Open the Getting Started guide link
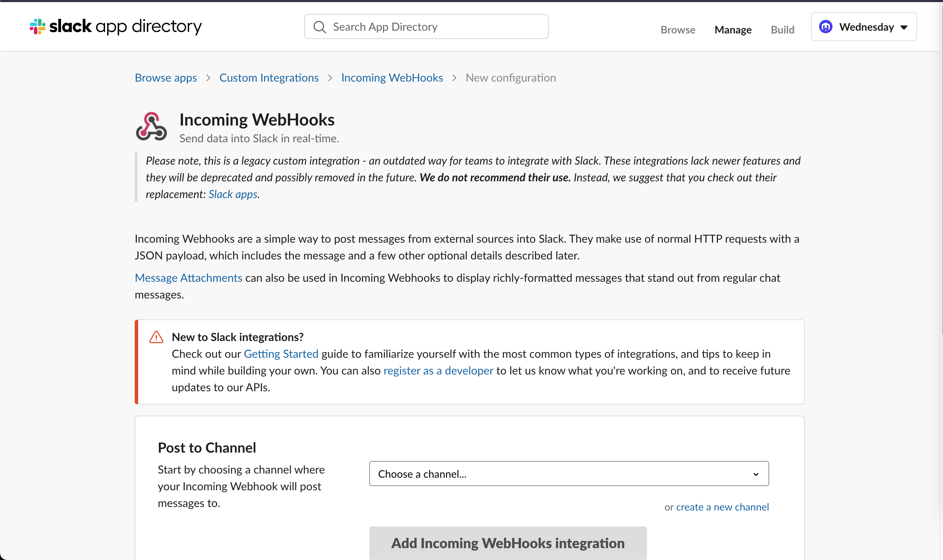Screen dimensions: 943x560 coord(281,354)
